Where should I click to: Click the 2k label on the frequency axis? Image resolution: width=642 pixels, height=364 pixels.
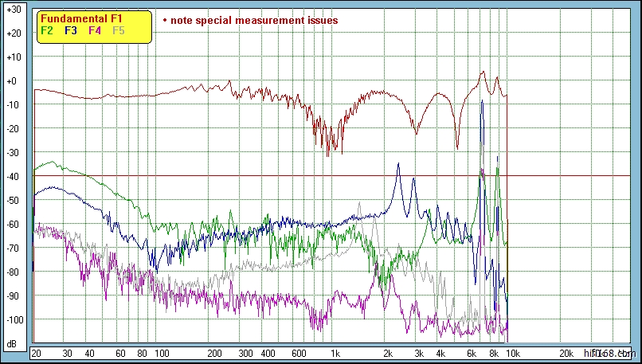[388, 353]
